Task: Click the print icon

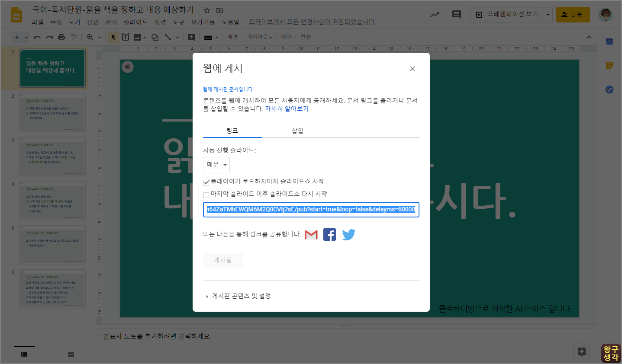Action: [x=61, y=37]
